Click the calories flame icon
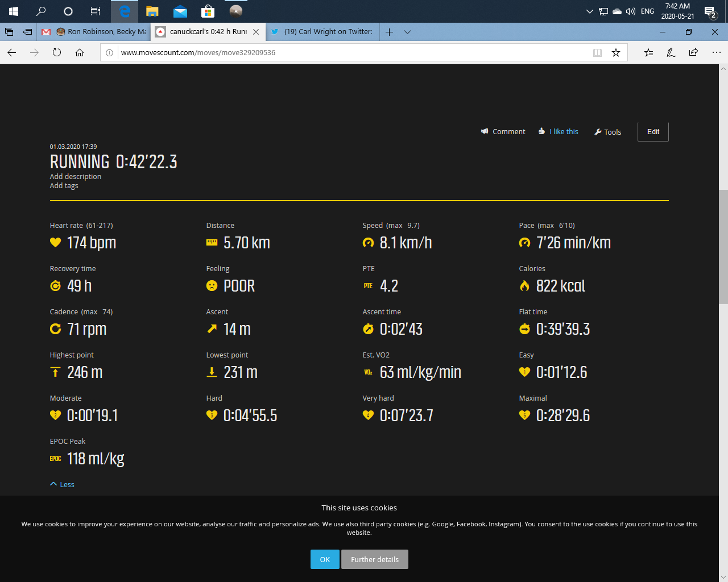The width and height of the screenshot is (728, 582). pyautogui.click(x=524, y=286)
